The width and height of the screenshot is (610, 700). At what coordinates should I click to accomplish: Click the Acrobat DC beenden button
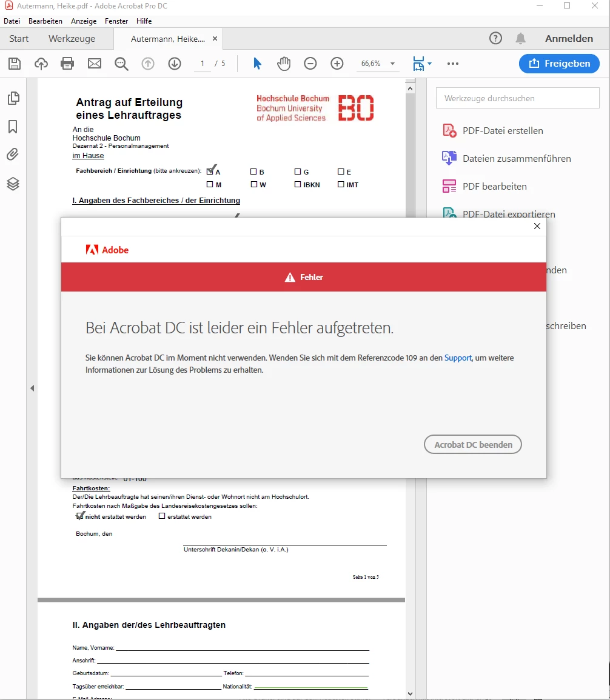[x=473, y=445]
